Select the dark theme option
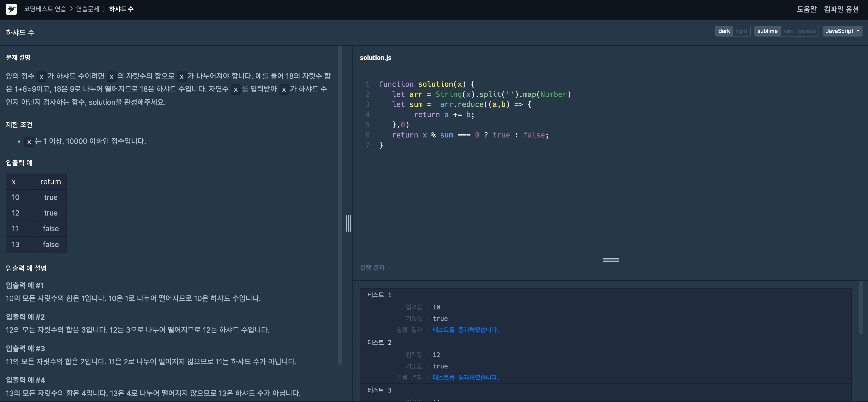868x402 pixels. click(x=724, y=31)
